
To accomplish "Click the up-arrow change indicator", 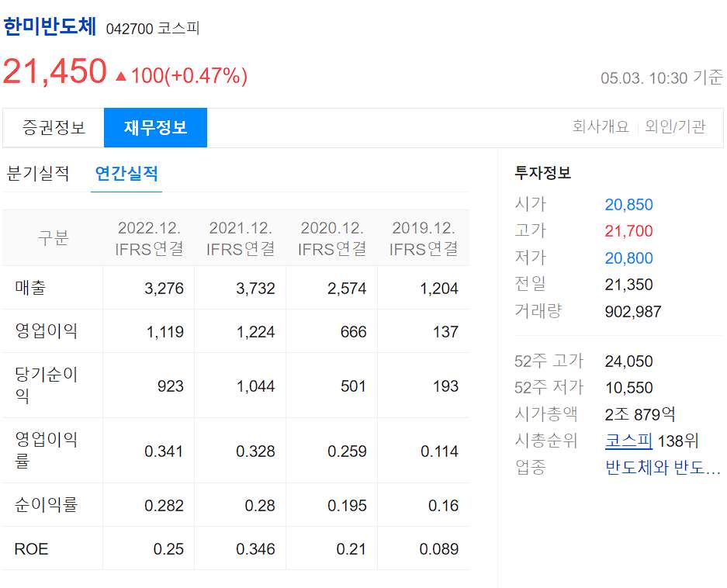I will [x=121, y=76].
